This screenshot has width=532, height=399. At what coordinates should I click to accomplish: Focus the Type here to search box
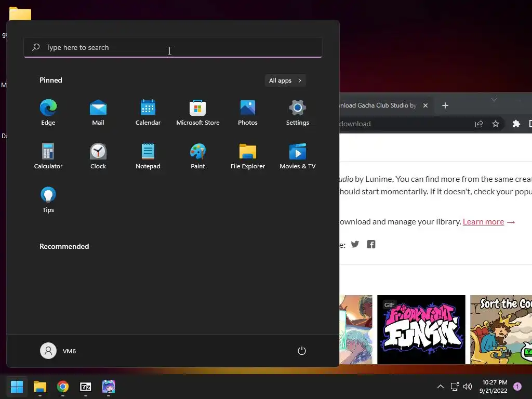tap(173, 47)
